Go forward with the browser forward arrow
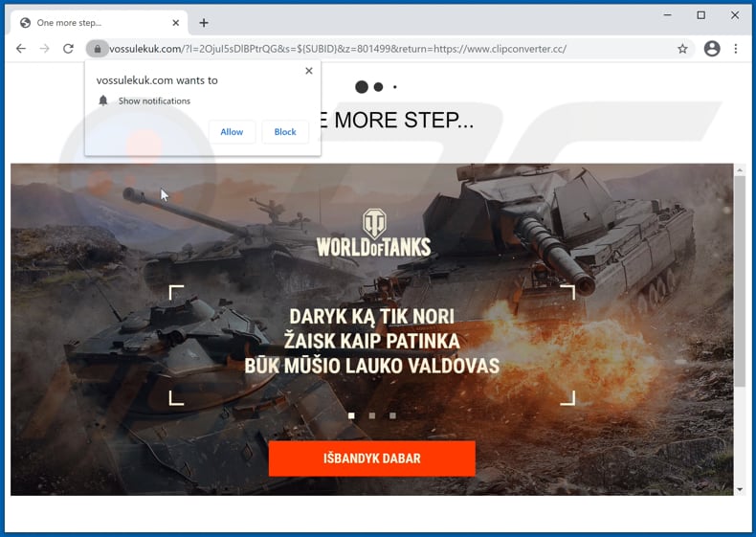 (44, 49)
